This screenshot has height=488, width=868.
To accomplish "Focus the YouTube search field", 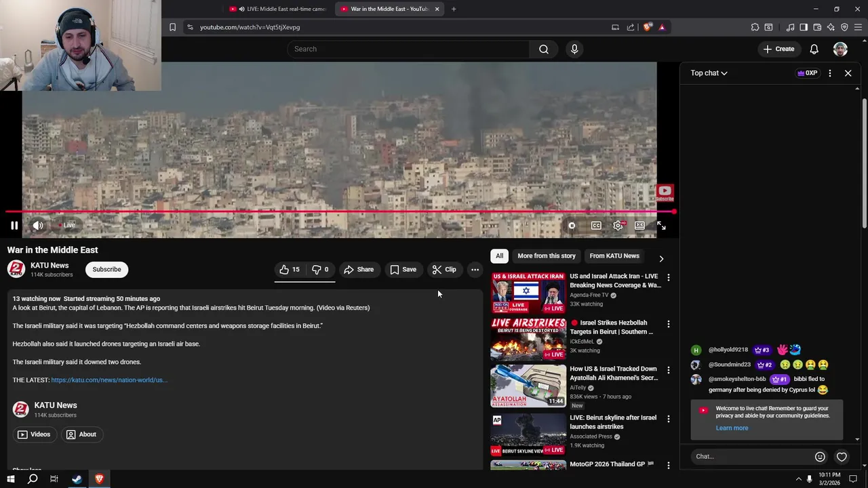I will (409, 49).
